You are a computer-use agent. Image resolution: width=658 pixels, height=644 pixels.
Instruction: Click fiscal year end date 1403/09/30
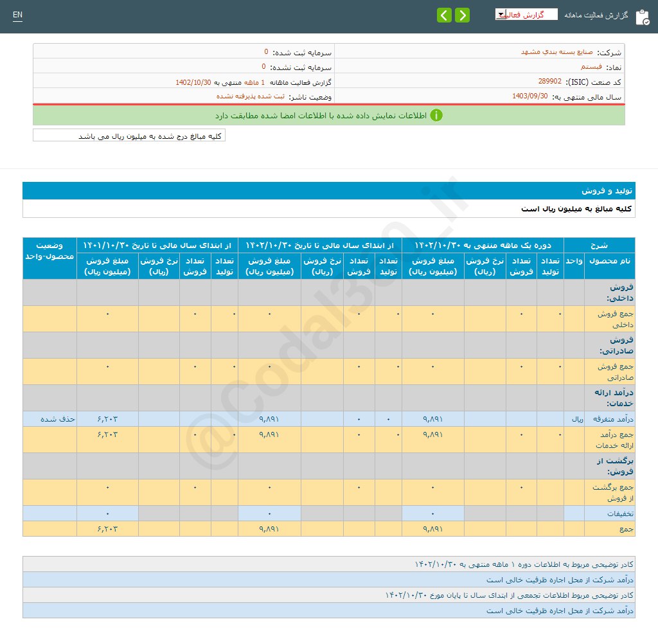(529, 96)
